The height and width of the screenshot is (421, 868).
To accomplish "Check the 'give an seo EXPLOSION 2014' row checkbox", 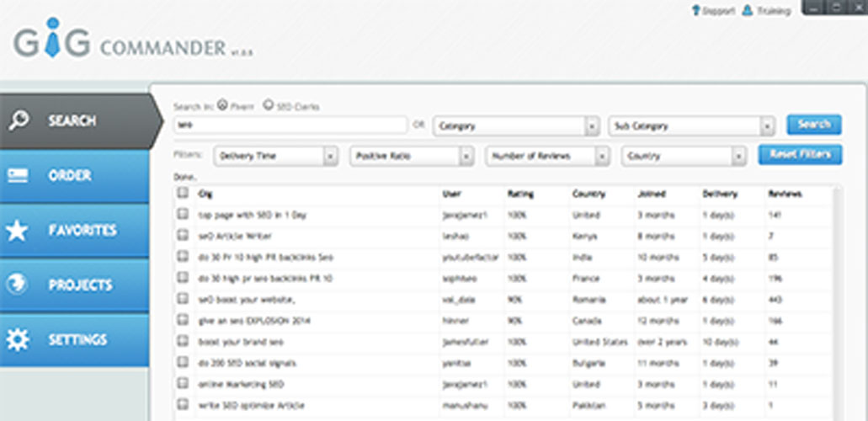I will tap(183, 320).
